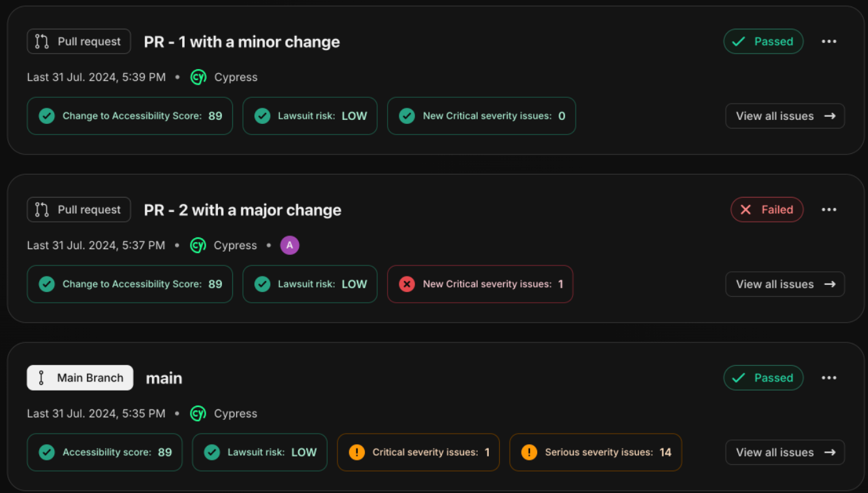Click the red X critical issues icon

(x=407, y=284)
